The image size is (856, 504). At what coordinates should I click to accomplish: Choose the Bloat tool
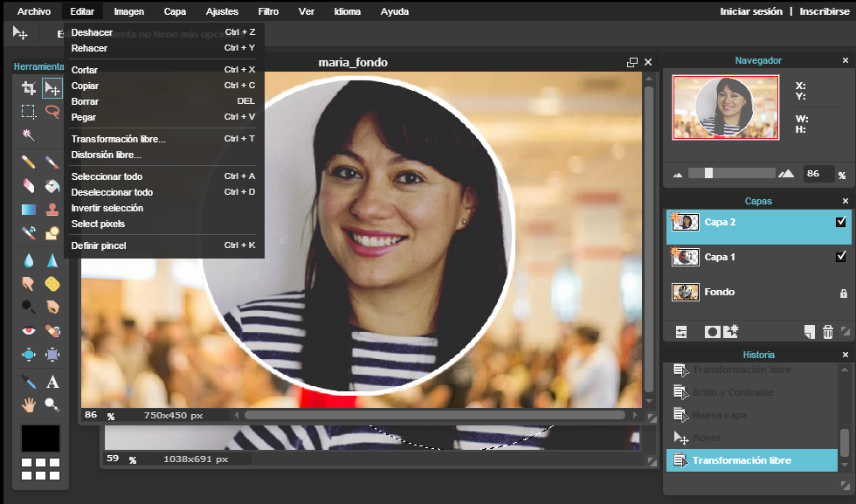28,355
